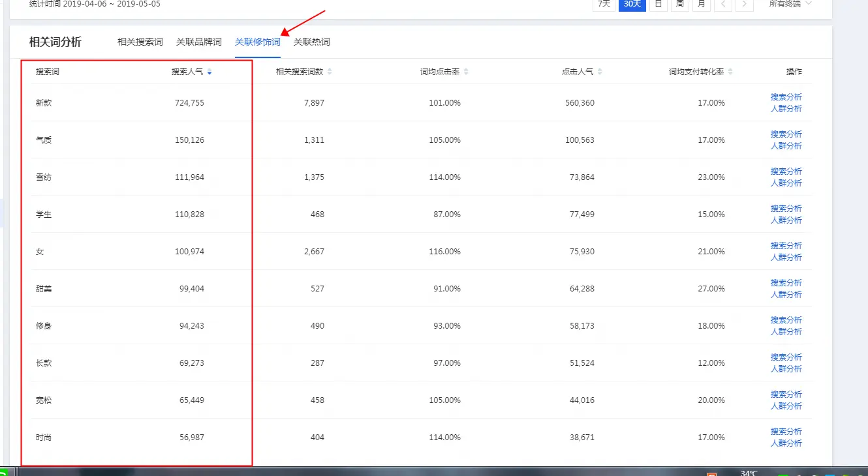Viewport: 868px width, 476px height.
Task: Open 搜索分析 for 女
Action: pos(786,246)
